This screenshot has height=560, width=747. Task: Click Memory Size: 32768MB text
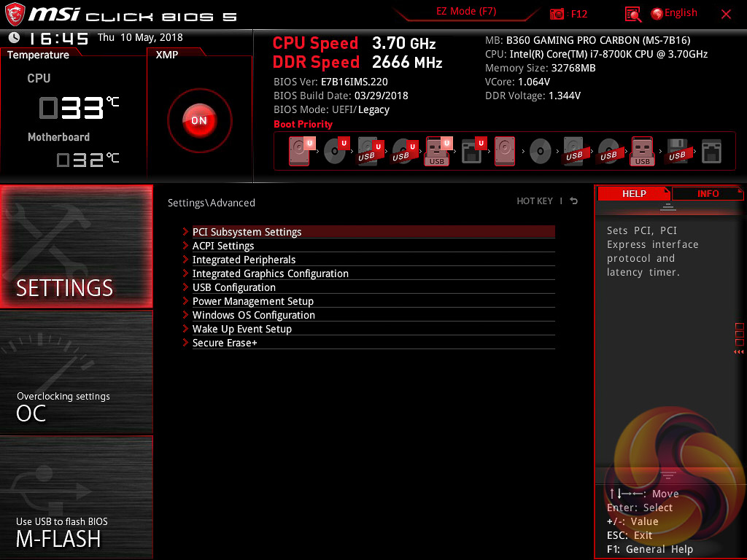coord(541,68)
